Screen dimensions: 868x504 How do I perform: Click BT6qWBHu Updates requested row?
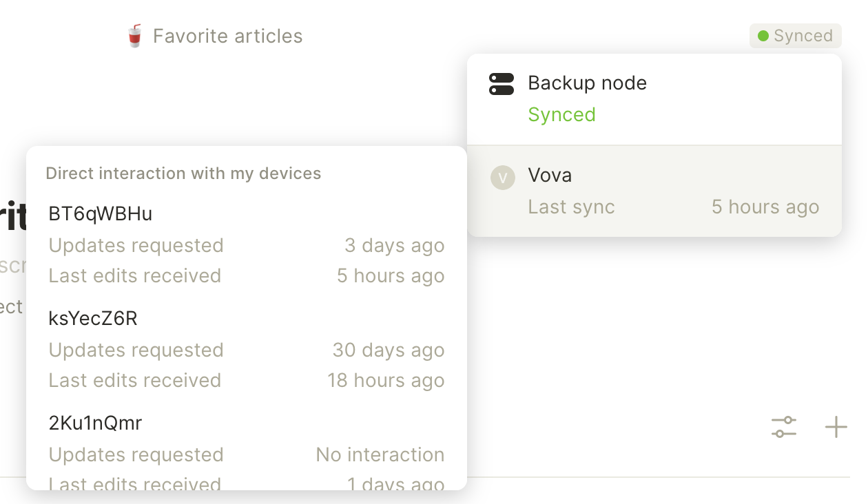[247, 246]
